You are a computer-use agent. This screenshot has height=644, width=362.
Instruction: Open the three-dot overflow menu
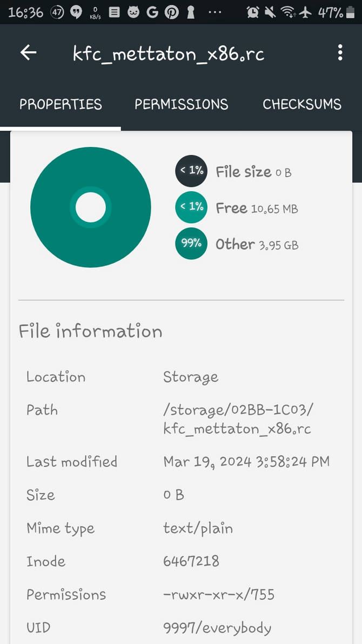tap(340, 52)
